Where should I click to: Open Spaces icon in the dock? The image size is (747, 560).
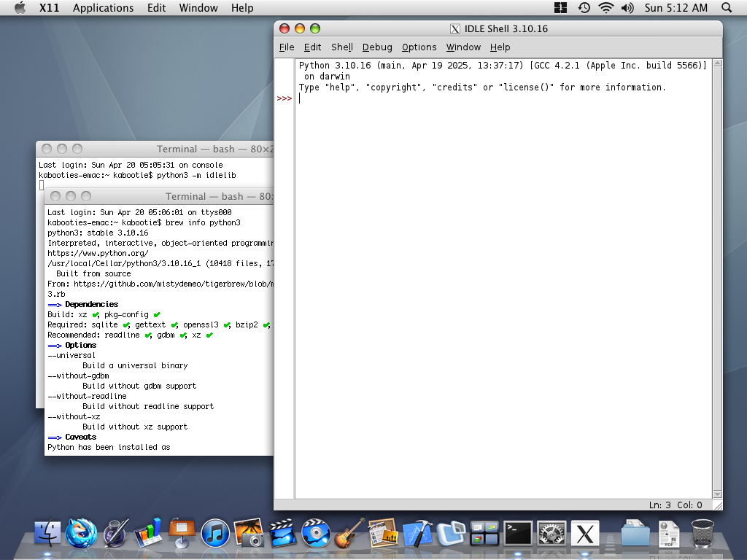tap(484, 533)
